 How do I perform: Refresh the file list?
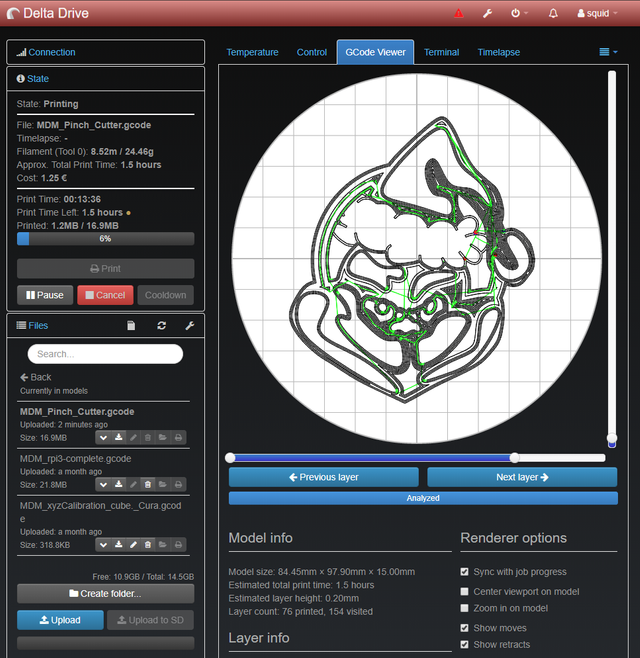click(x=161, y=326)
